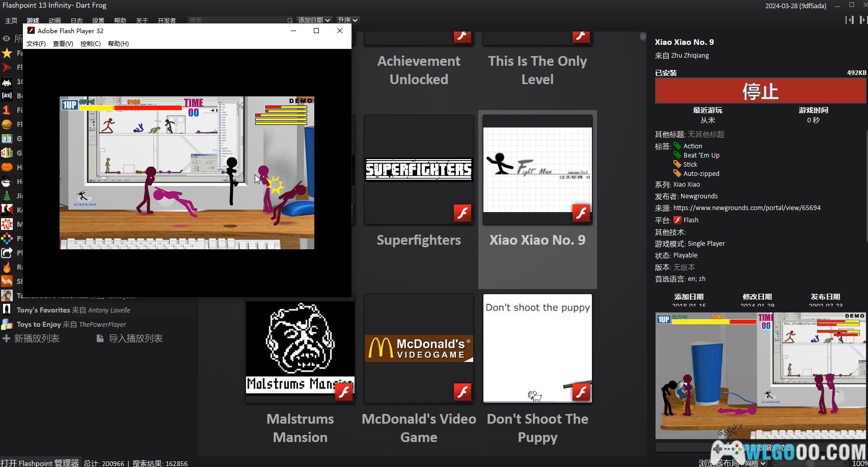This screenshot has height=467, width=868.
Task: Select Tony's Favorites playlist
Action: click(73, 310)
